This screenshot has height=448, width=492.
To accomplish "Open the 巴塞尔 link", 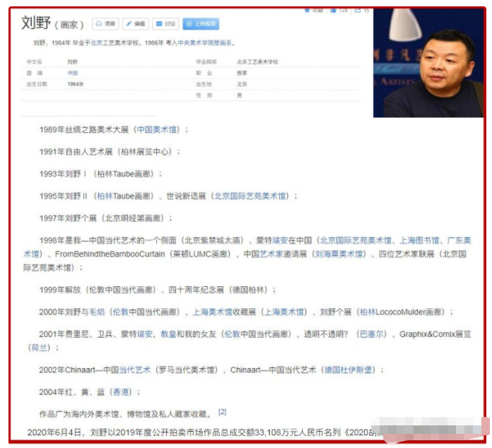I will pyautogui.click(x=372, y=334).
